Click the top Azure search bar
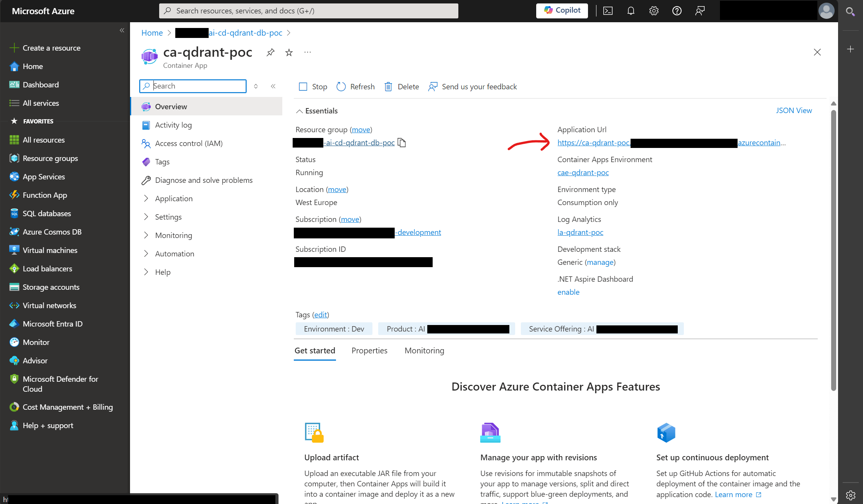 pos(309,11)
